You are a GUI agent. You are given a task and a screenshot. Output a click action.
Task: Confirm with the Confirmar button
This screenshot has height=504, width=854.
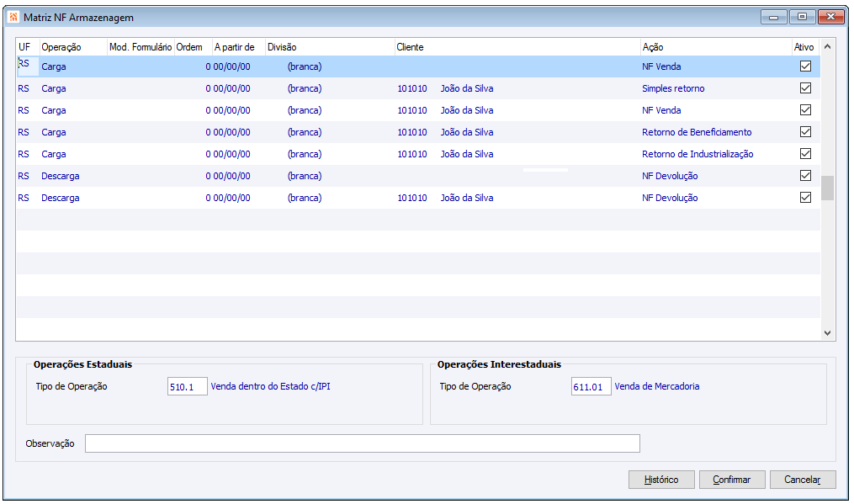pos(732,480)
